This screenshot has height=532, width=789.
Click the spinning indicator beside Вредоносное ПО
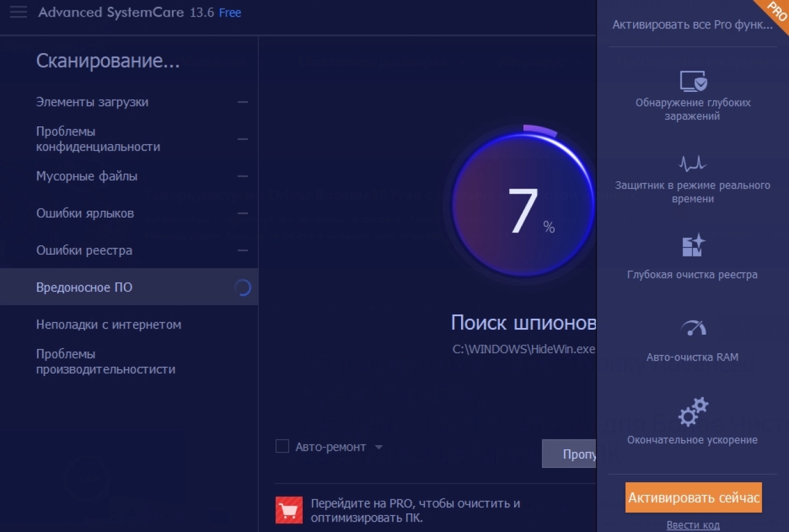click(243, 287)
